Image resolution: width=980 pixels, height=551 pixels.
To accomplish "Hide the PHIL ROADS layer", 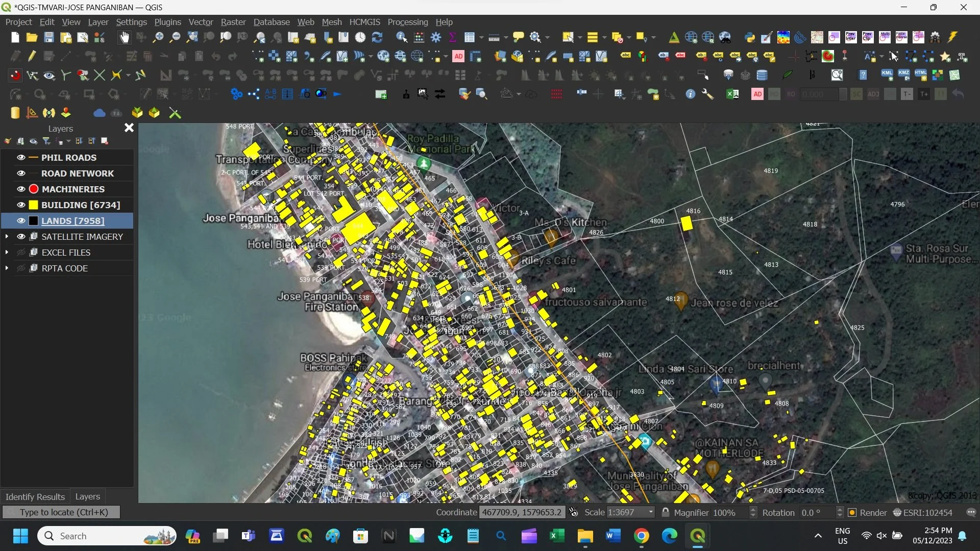I will point(21,158).
